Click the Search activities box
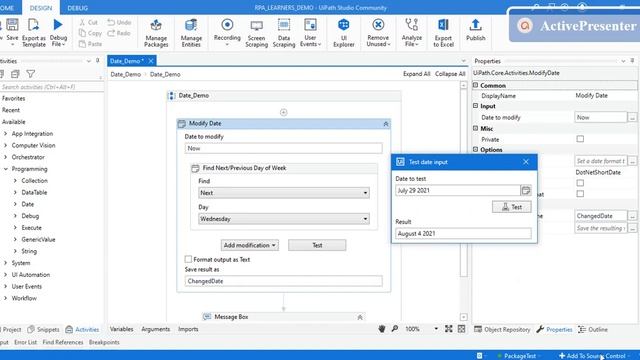Image resolution: width=640 pixels, height=360 pixels. pyautogui.click(x=51, y=87)
